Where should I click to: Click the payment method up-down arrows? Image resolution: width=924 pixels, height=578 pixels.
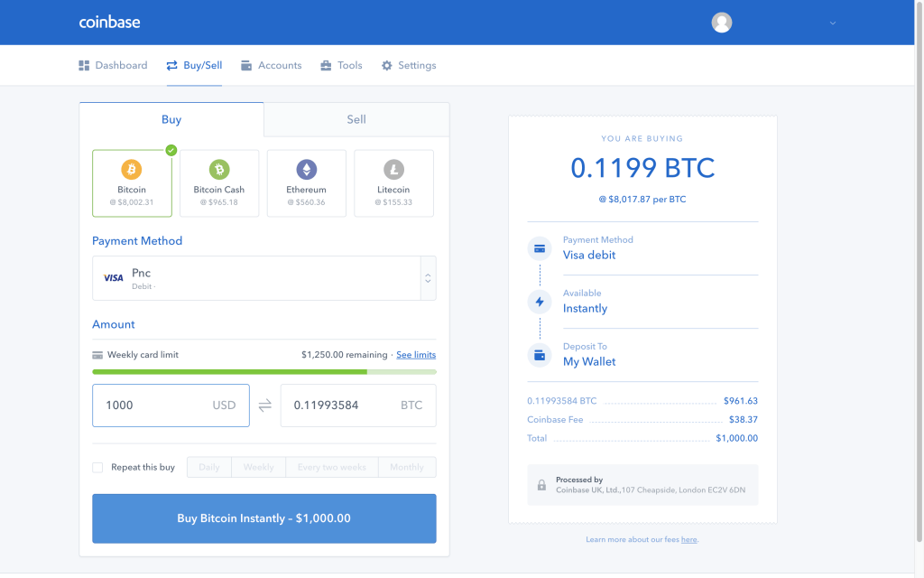(429, 278)
